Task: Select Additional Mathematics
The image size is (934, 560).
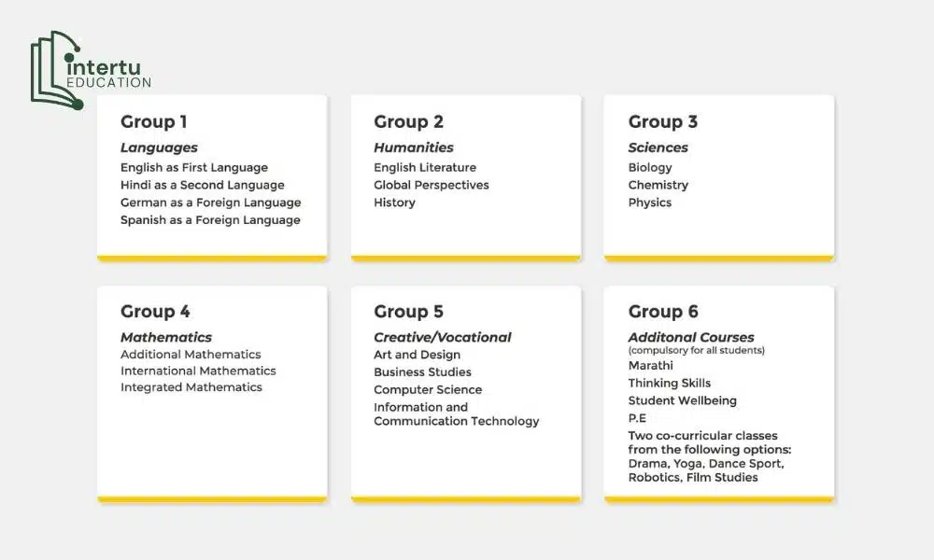Action: pos(191,355)
